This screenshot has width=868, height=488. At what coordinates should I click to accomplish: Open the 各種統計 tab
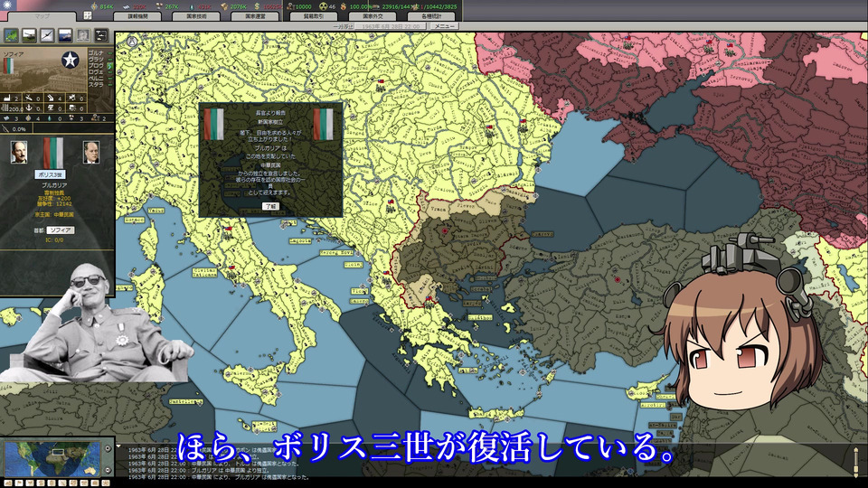431,16
